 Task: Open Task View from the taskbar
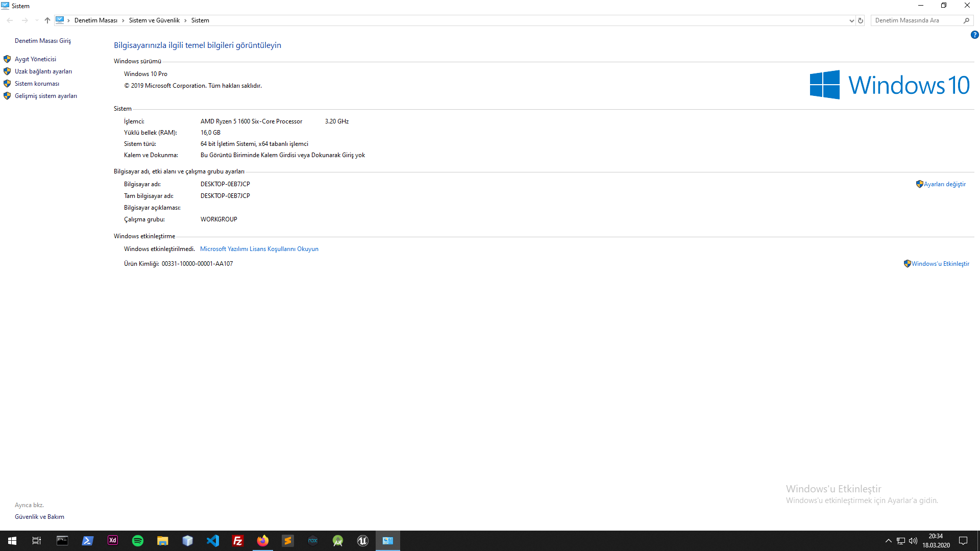tap(37, 541)
